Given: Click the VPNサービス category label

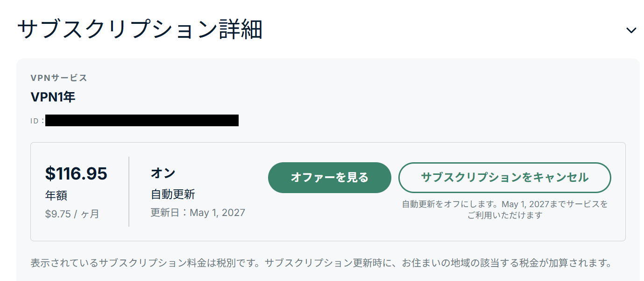Looking at the screenshot, I should (59, 78).
